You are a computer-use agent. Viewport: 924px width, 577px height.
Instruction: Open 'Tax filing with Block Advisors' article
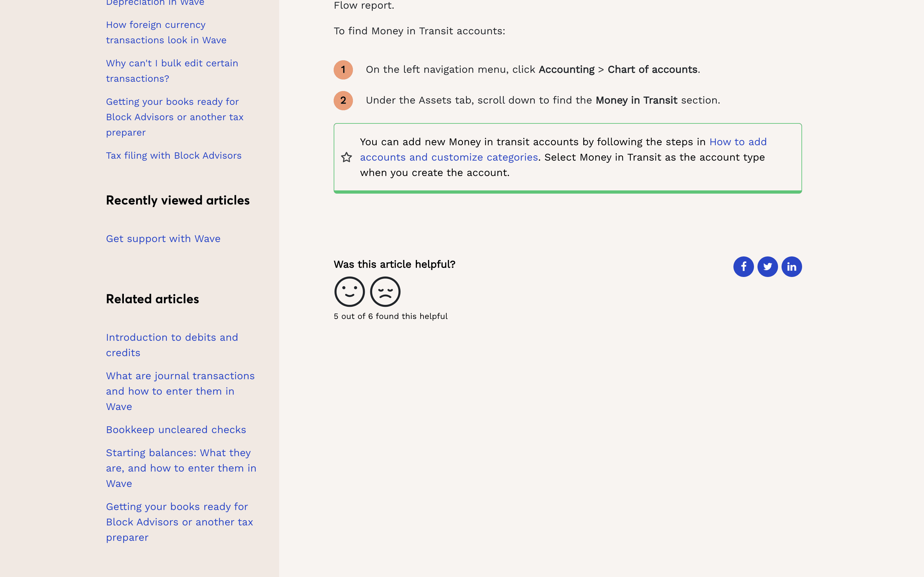[174, 156]
